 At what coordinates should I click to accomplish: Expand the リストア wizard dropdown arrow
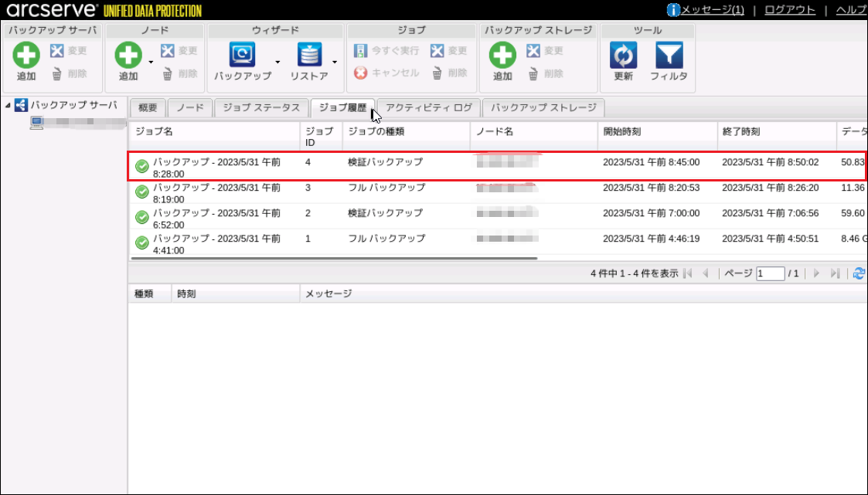(x=335, y=62)
